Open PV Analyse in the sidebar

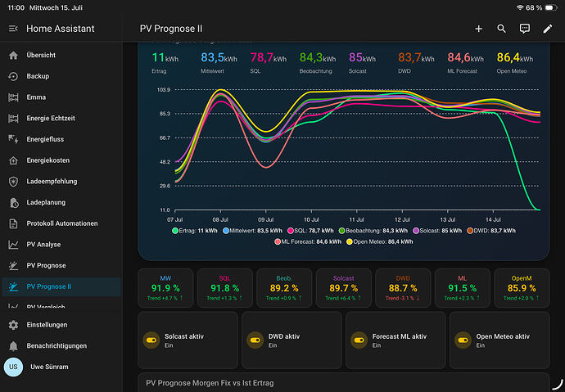pyautogui.click(x=61, y=245)
